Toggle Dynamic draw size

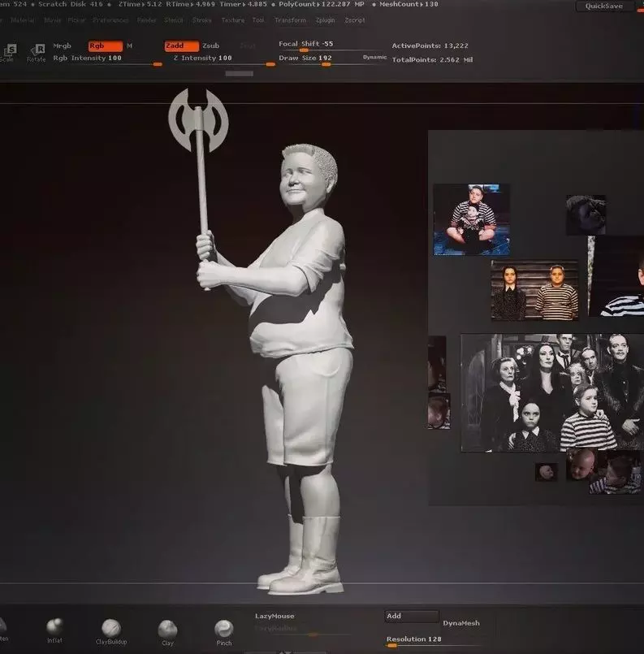(374, 57)
